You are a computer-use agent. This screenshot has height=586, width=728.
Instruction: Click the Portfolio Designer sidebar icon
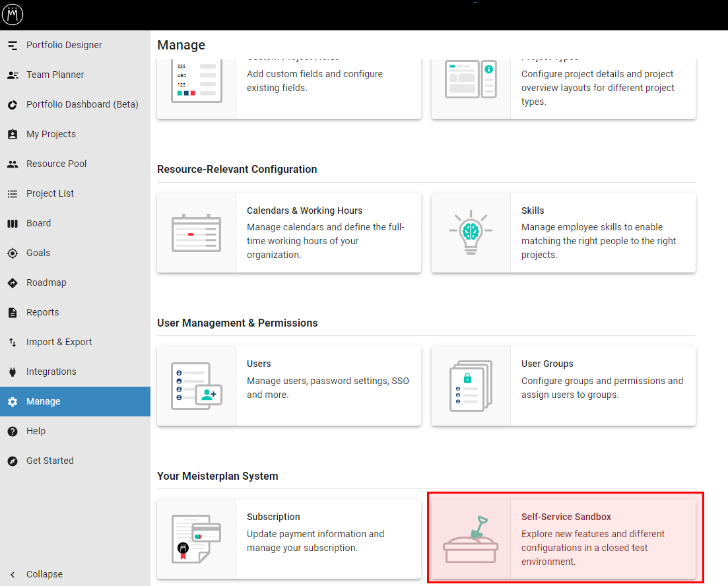(13, 45)
